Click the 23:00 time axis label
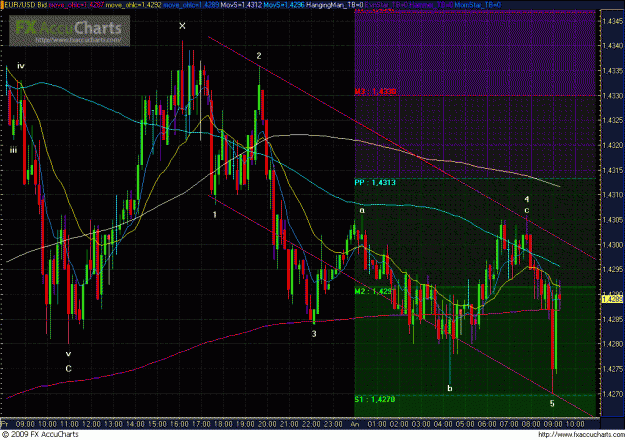The width and height of the screenshot is (625, 440). point(332,424)
